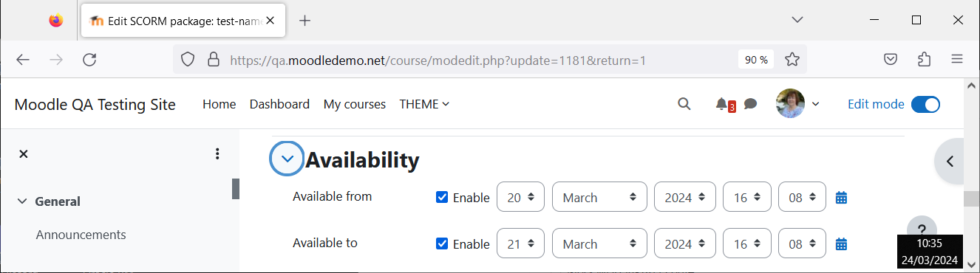The width and height of the screenshot is (980, 273).
Task: Bookmark this page with star icon
Action: (792, 60)
